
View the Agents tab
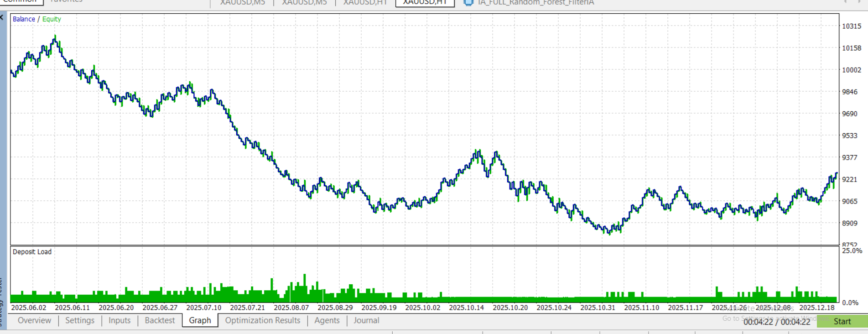(x=327, y=320)
